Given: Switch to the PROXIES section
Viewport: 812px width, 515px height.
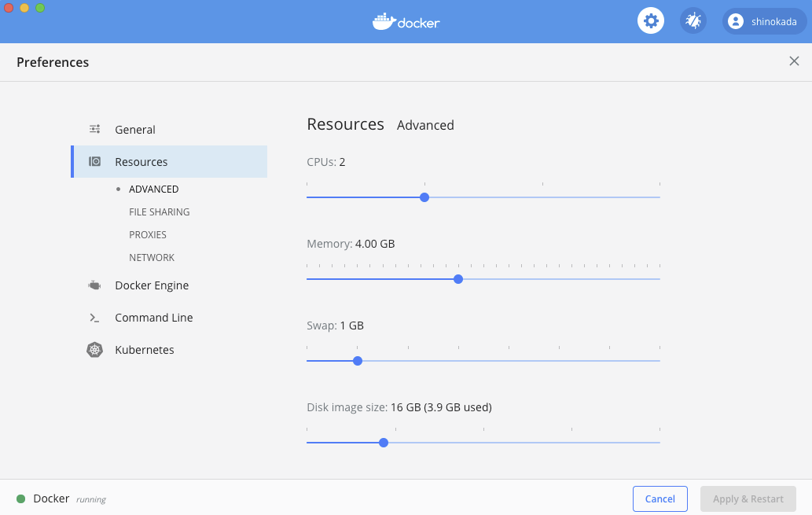Looking at the screenshot, I should pyautogui.click(x=148, y=234).
